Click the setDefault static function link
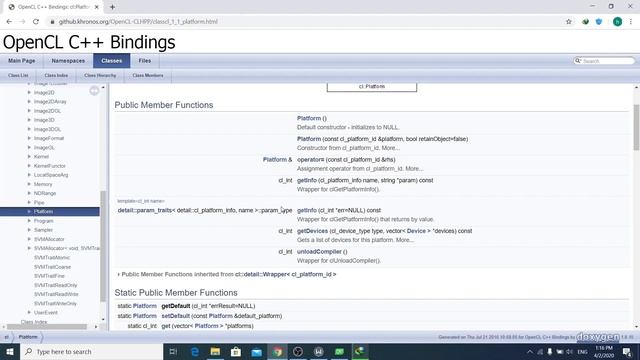Viewport: 640px width, 360px height. coord(176,316)
